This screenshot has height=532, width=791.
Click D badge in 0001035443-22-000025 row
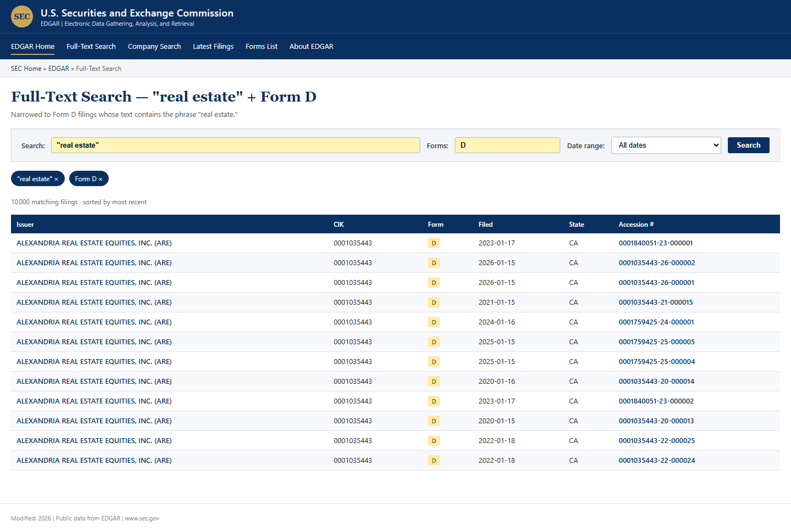[434, 441]
